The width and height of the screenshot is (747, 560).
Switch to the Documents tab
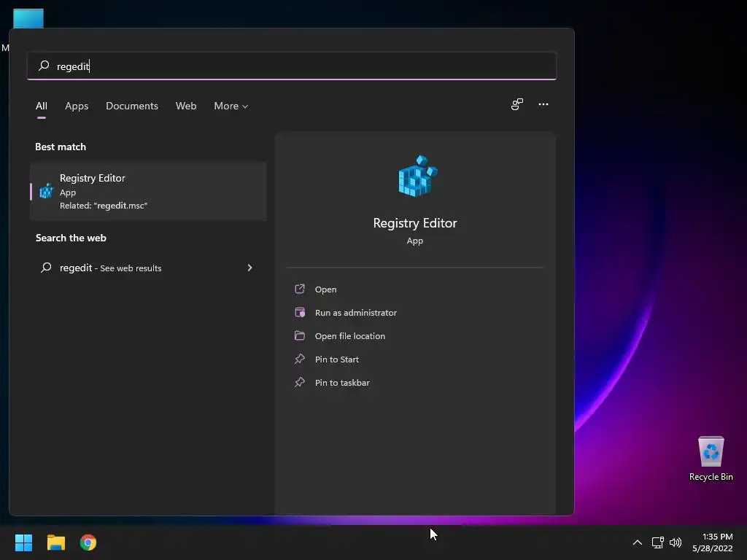(x=132, y=106)
